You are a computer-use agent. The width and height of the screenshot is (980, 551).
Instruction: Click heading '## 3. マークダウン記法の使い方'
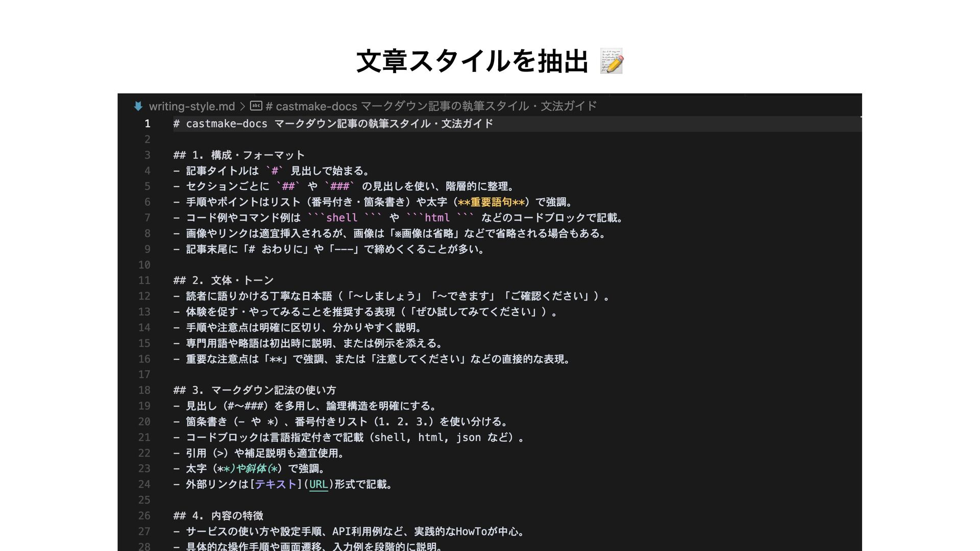tap(255, 390)
